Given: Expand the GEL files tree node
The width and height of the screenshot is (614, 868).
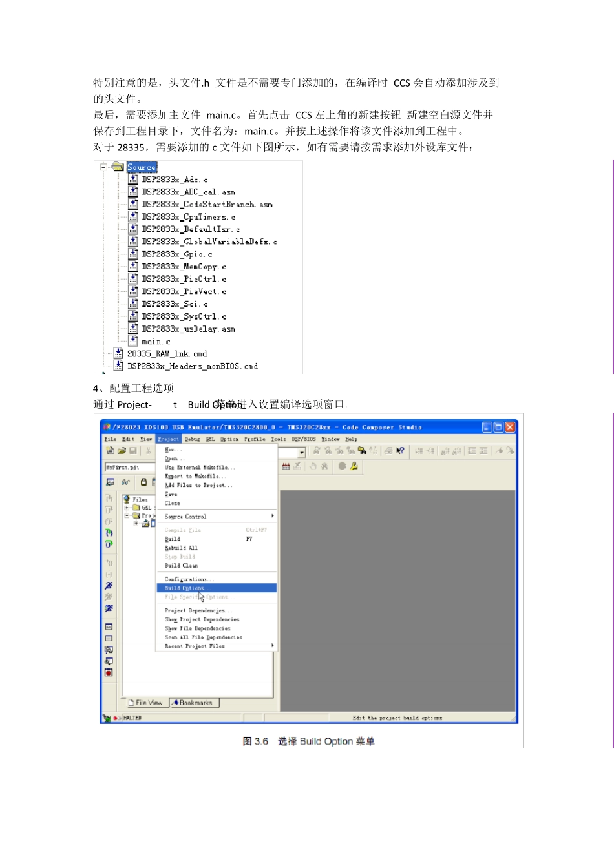Looking at the screenshot, I should click(127, 508).
